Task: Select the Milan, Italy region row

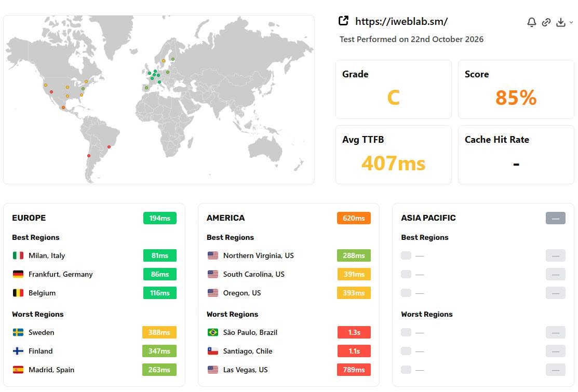Action: click(95, 255)
